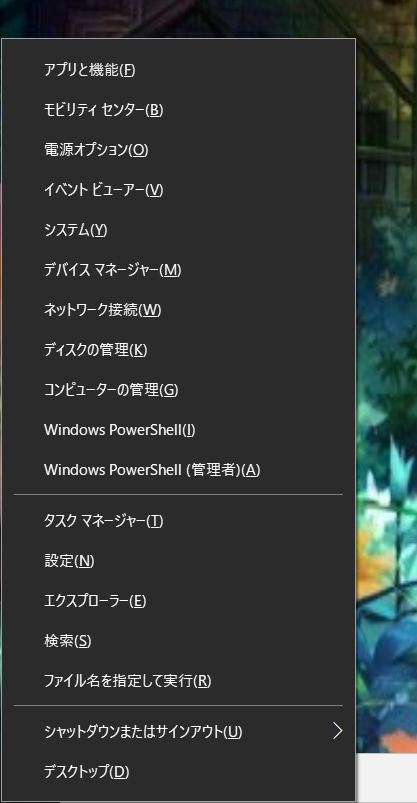Launch イベント ビューアー
417x803 pixels.
[178, 190]
